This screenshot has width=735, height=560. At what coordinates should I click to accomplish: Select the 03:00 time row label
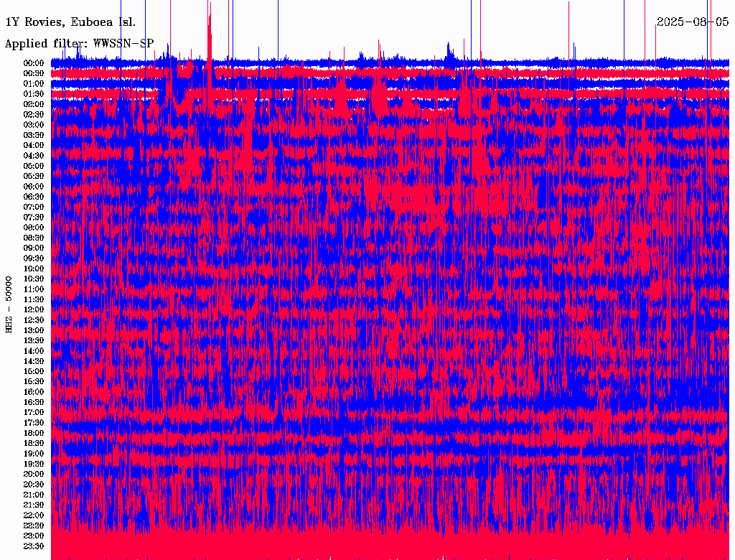33,125
